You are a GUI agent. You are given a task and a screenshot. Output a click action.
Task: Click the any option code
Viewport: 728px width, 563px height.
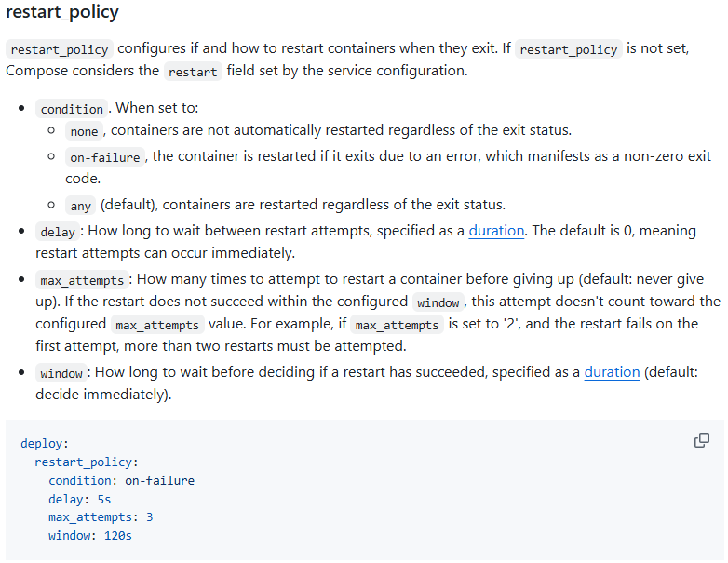pyautogui.click(x=80, y=206)
